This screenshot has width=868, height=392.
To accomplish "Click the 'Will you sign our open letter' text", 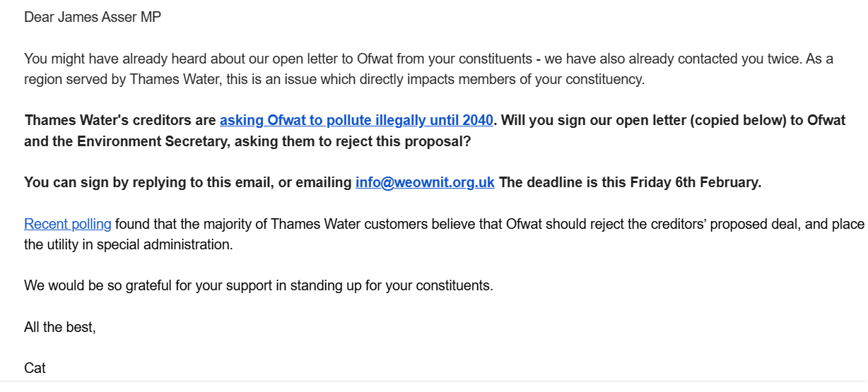I will point(587,120).
